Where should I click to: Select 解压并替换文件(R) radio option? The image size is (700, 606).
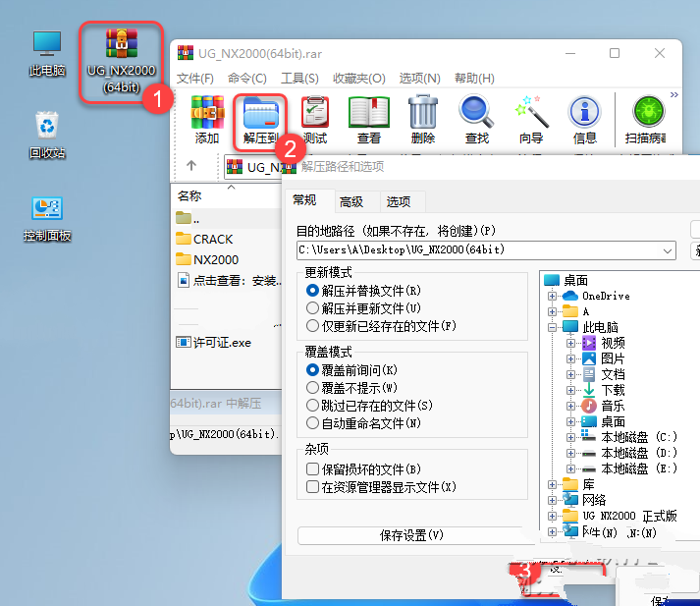point(363,291)
